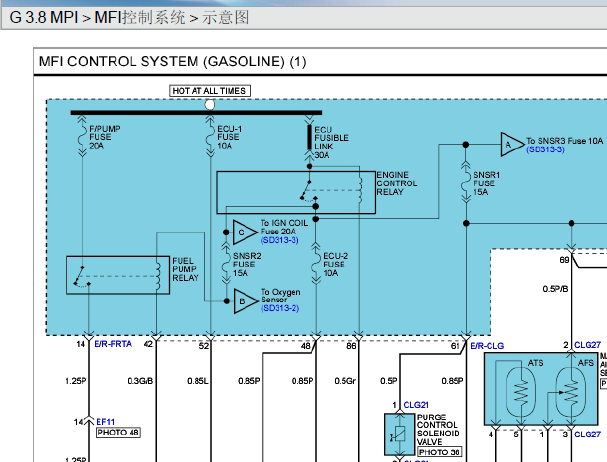Viewport: 607px width, 462px height.
Task: Click the triangle C reference symbol
Action: point(245,232)
